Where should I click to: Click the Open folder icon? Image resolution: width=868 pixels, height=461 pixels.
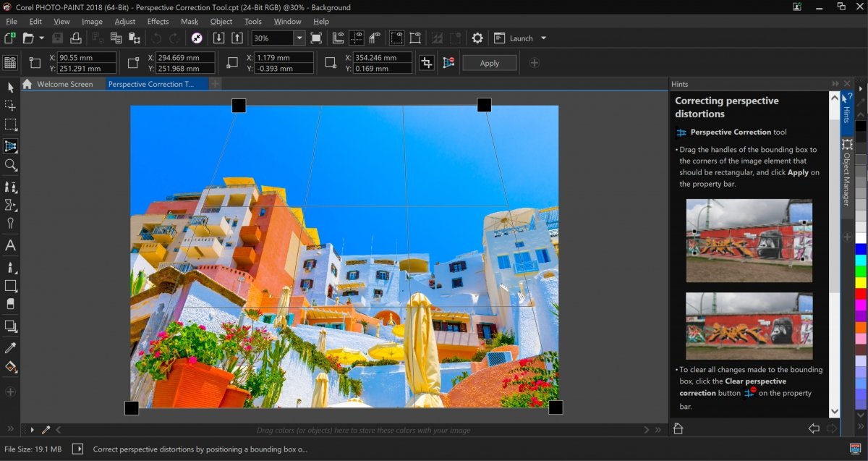(x=28, y=38)
